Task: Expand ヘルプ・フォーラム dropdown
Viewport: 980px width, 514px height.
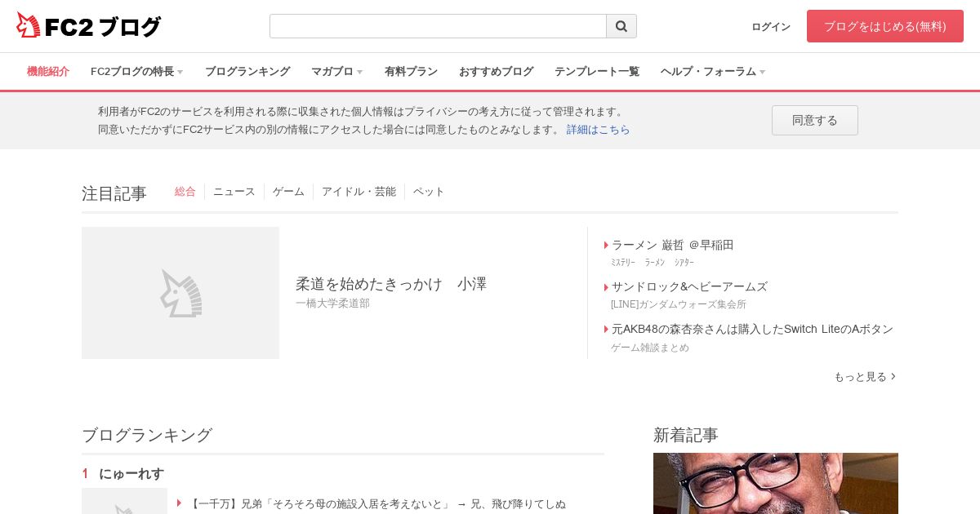Action: coord(713,71)
